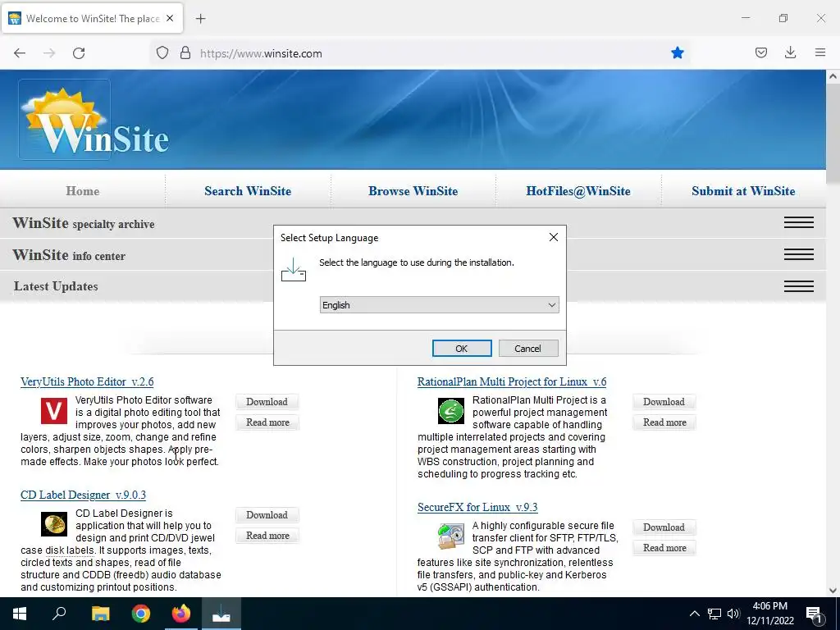Expand Latest Updates section

tap(799, 286)
